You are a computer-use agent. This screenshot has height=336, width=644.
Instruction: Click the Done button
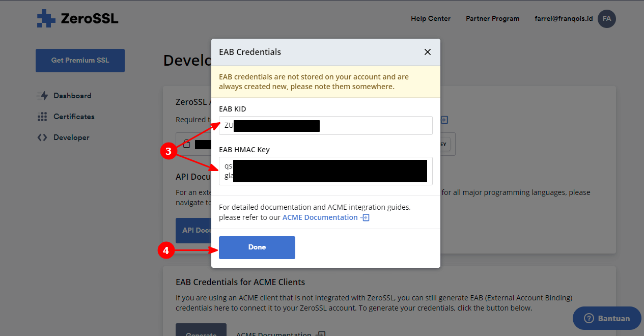[257, 247]
